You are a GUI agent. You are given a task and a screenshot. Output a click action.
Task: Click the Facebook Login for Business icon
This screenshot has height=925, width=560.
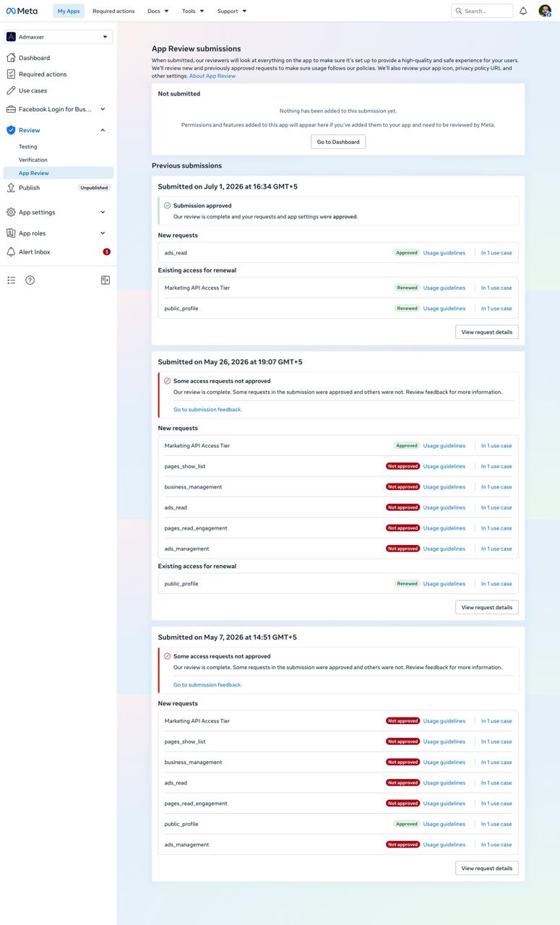pos(11,109)
